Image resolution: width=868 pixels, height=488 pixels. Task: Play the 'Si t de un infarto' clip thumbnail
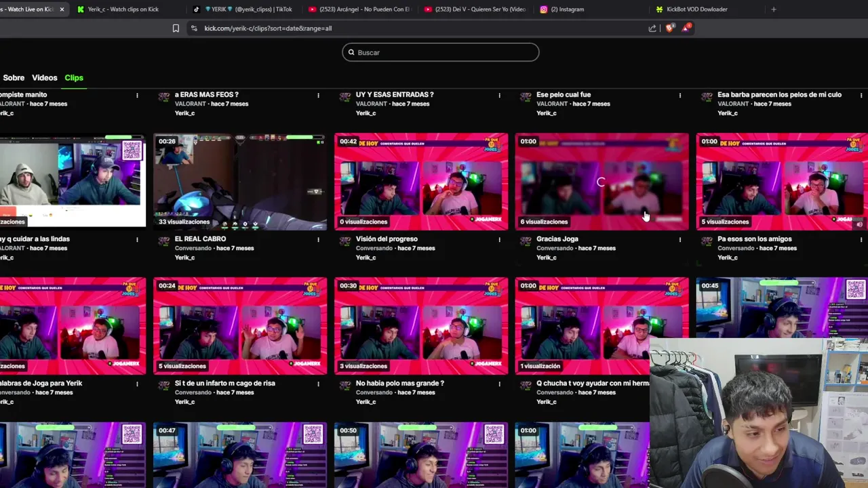[x=240, y=326]
